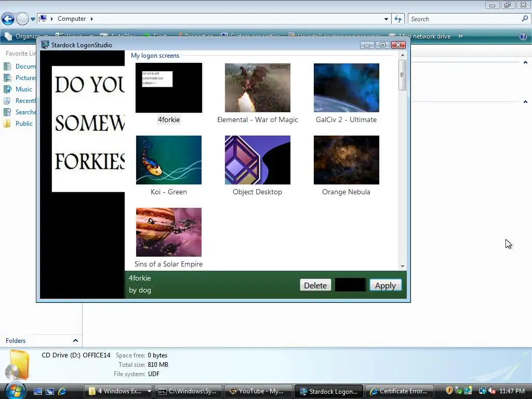Pick the Koi - Green logon screen
Image resolution: width=532 pixels, height=399 pixels.
click(169, 160)
